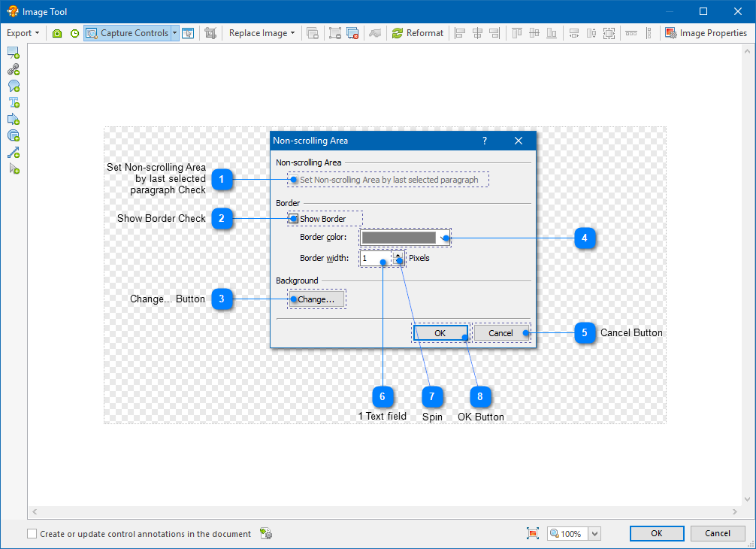This screenshot has width=756, height=549.
Task: Toggle the Show Border checkbox
Action: (294, 219)
